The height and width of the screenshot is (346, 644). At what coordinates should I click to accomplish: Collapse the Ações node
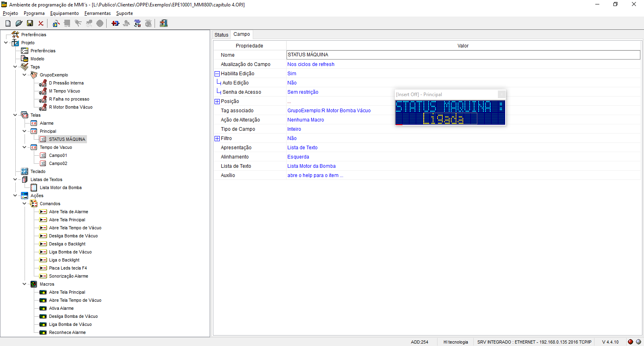coord(15,196)
